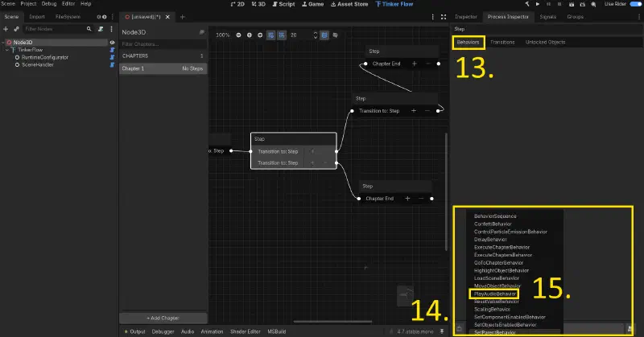This screenshot has height=337, width=644.
Task: Adjust the snap distance stepper arrows
Action: [316, 35]
